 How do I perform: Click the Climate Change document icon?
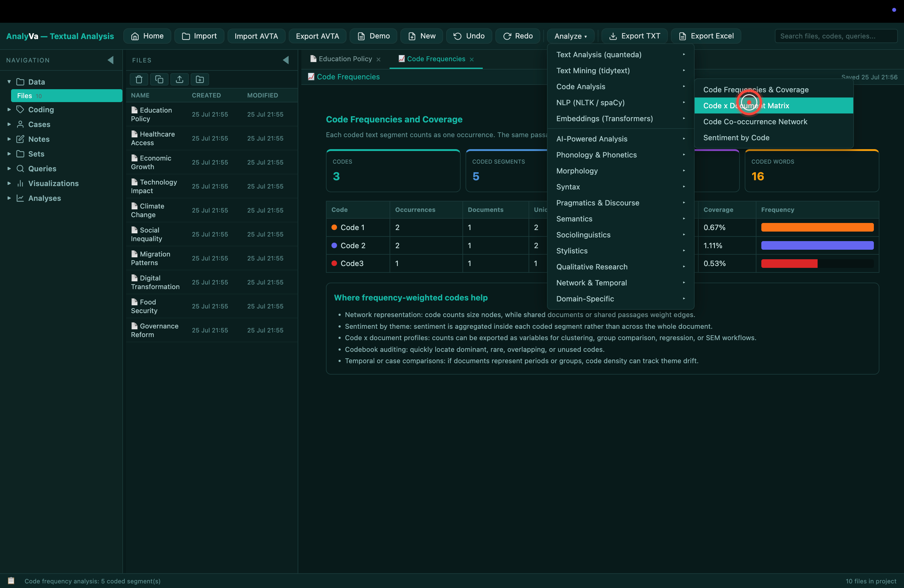coord(134,206)
